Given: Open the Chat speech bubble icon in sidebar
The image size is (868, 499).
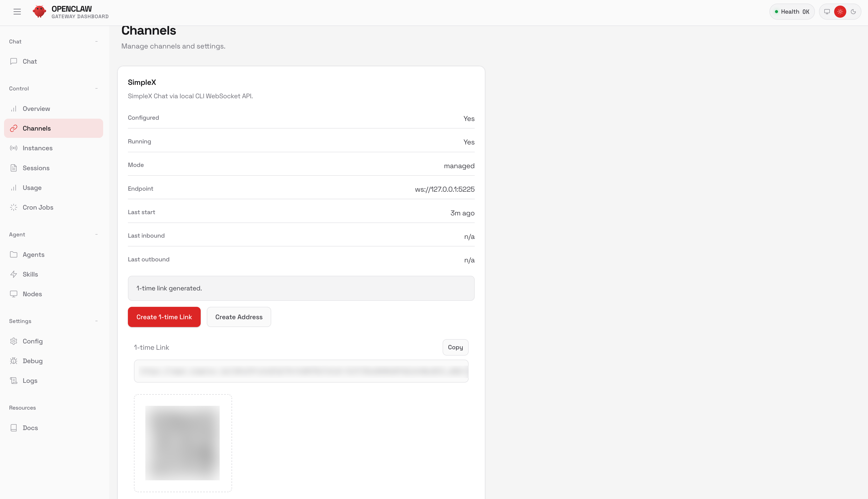Looking at the screenshot, I should tap(14, 61).
